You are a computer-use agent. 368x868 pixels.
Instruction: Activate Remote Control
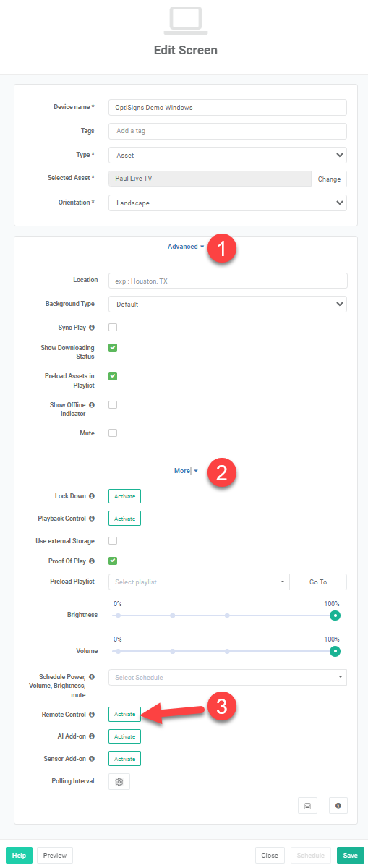pos(124,714)
